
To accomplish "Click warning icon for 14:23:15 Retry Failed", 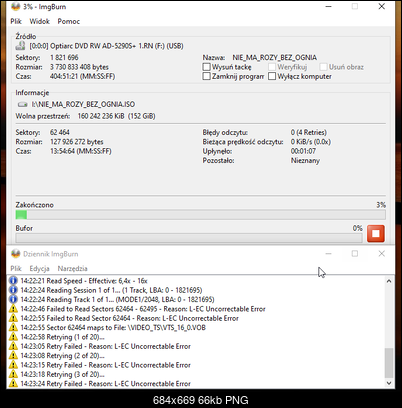I will [x=13, y=365].
